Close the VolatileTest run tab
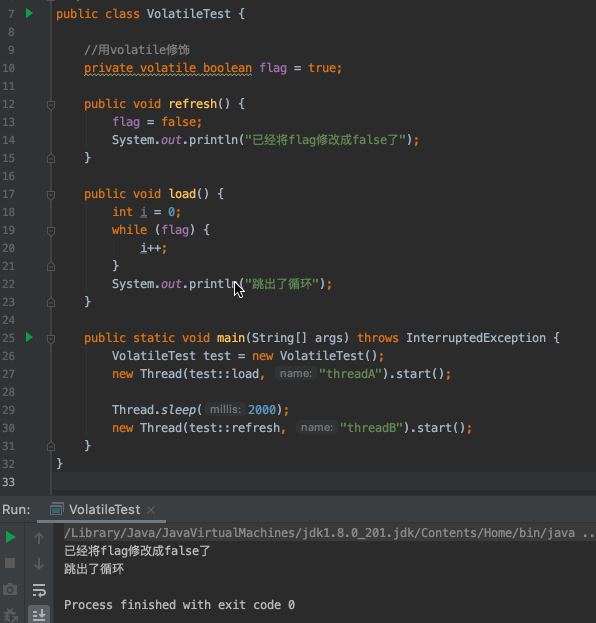This screenshot has height=623, width=596. pyautogui.click(x=151, y=510)
